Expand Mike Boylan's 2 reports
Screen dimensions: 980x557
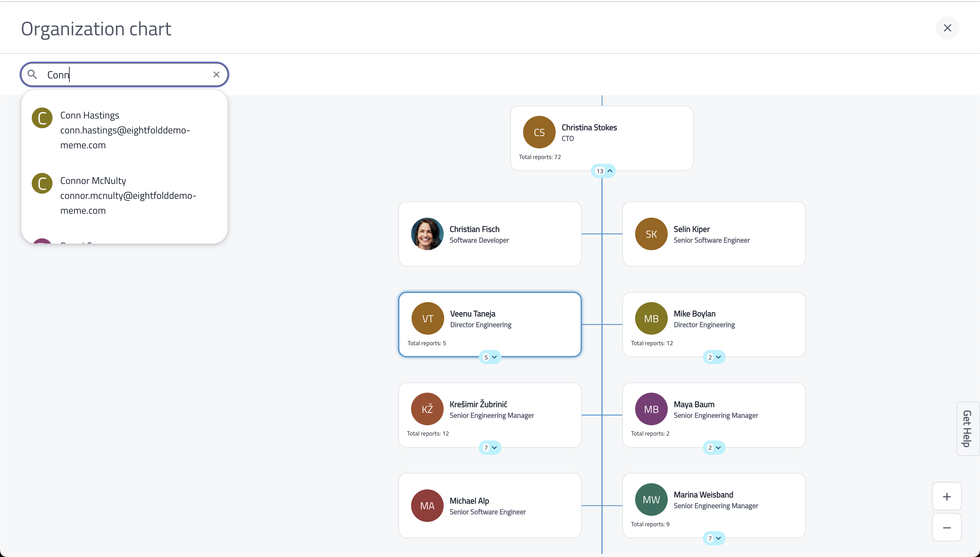click(714, 357)
